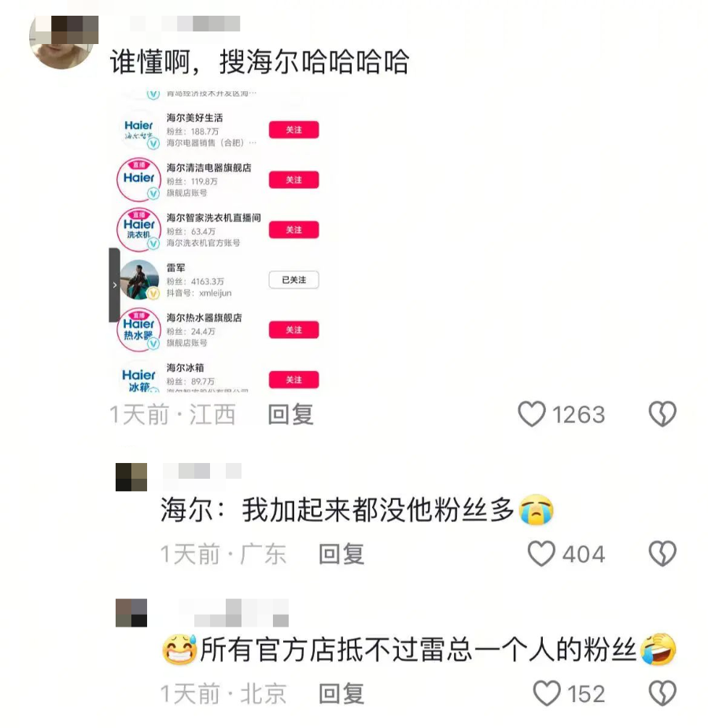Follow 海尔智家洗衣机直播间 account
Viewport: 708px width, 728px height.
pyautogui.click(x=293, y=230)
